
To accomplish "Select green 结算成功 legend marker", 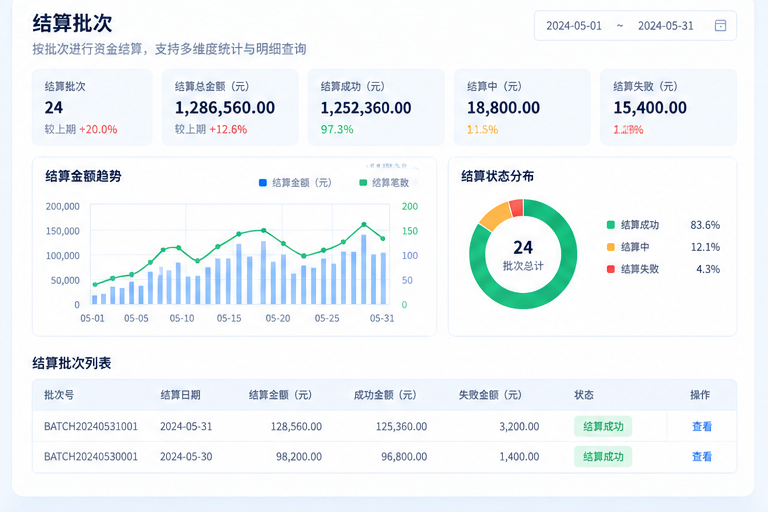I will [610, 225].
